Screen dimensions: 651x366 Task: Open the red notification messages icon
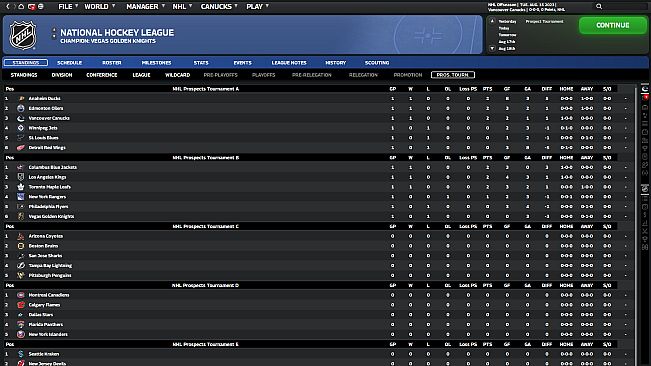[x=32, y=7]
